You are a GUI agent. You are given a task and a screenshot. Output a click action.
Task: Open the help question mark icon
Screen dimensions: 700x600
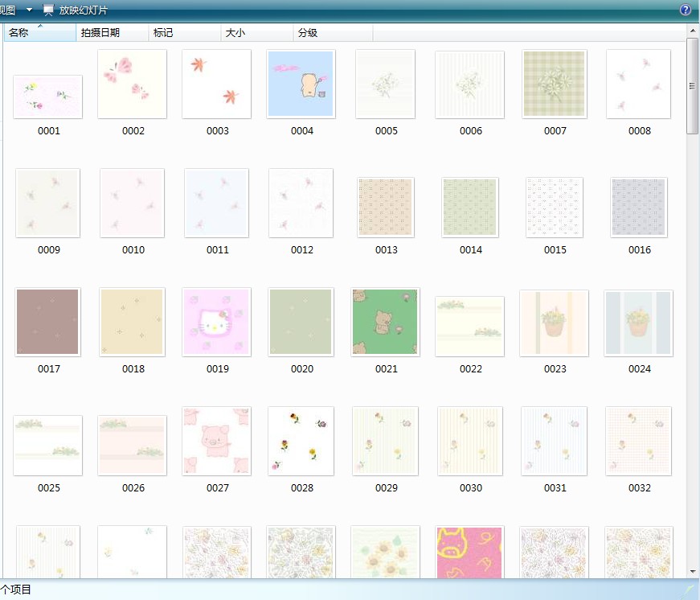point(686,10)
